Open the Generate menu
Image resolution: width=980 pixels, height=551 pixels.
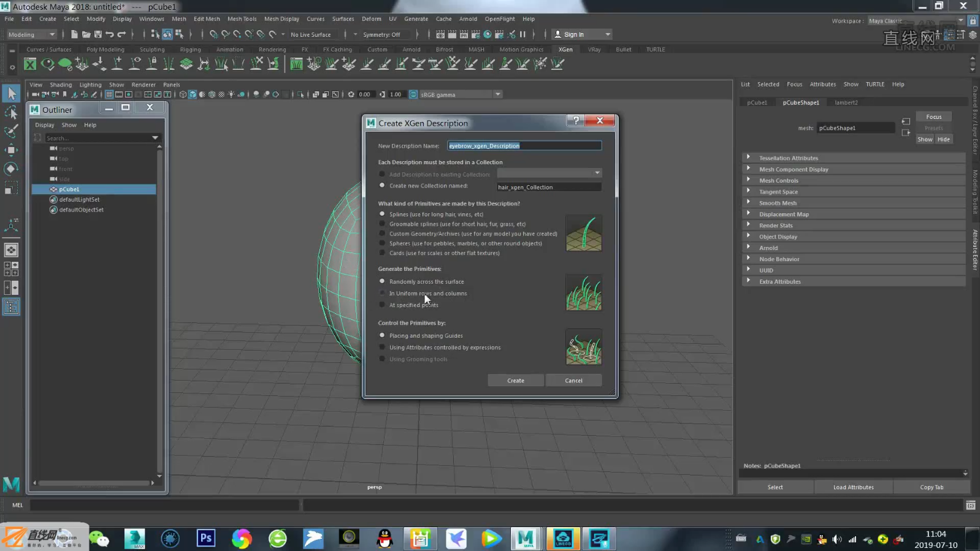tap(416, 19)
